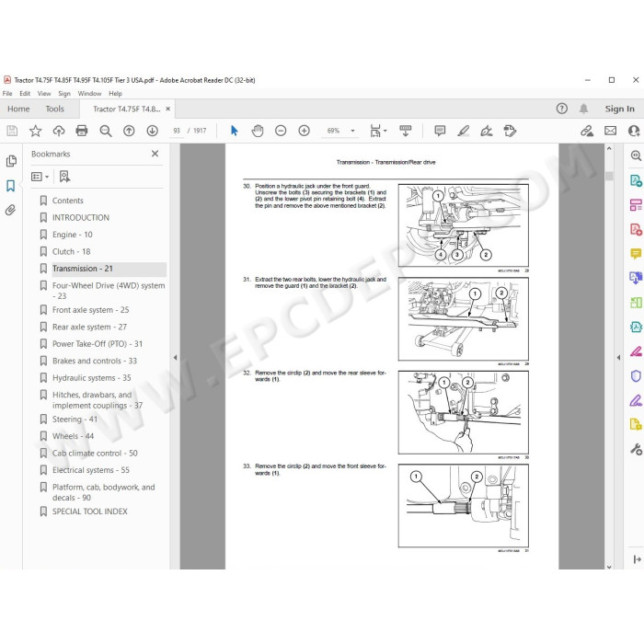Open the zoom level dropdown arrow

[352, 131]
